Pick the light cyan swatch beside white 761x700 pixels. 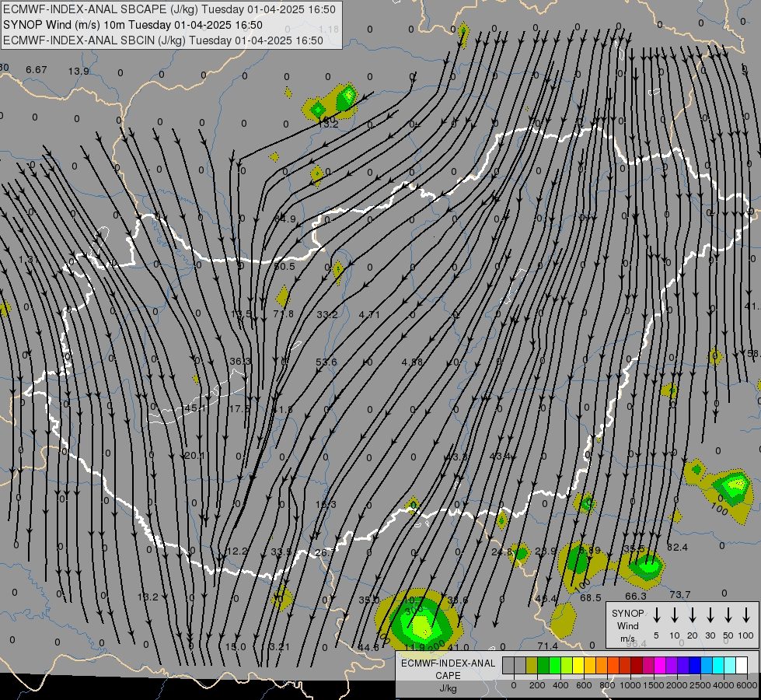730,666
